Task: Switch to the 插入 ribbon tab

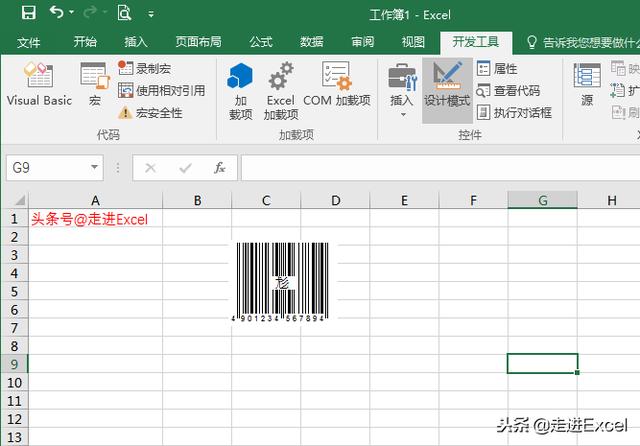Action: 136,42
